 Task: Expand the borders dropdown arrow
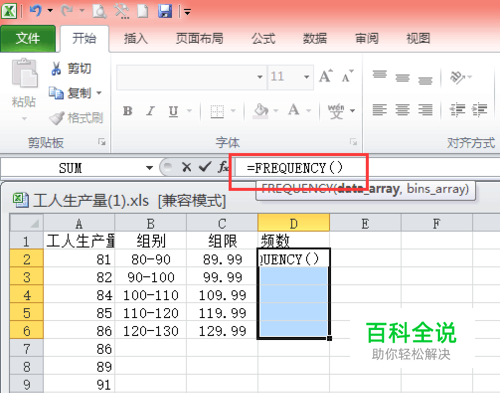pos(233,111)
